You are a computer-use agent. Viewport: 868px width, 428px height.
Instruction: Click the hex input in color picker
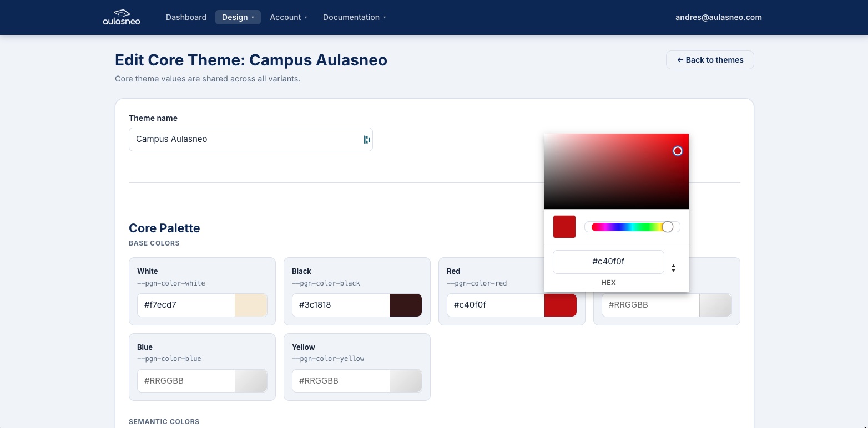608,262
